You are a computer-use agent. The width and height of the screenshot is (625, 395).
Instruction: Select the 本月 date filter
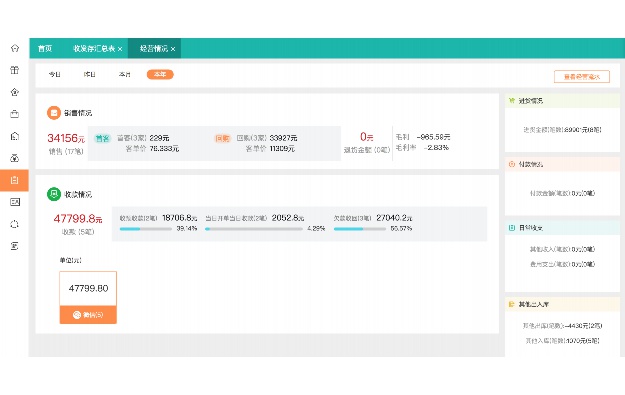(125, 75)
